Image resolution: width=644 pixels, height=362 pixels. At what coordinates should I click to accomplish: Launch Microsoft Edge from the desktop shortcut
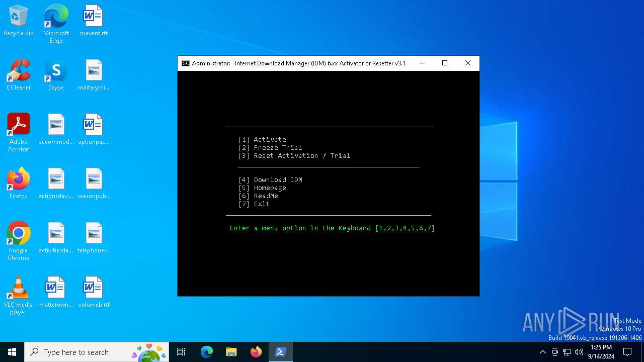(x=56, y=24)
